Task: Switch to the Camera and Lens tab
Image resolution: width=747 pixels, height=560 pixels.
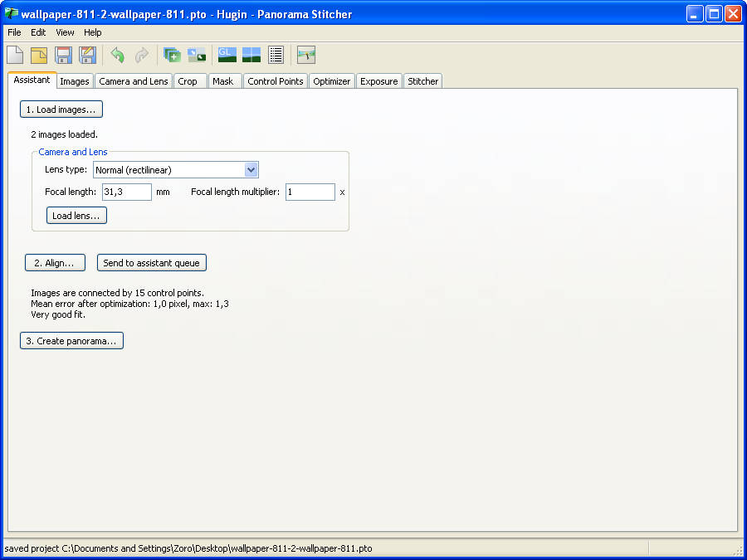Action: pyautogui.click(x=134, y=81)
